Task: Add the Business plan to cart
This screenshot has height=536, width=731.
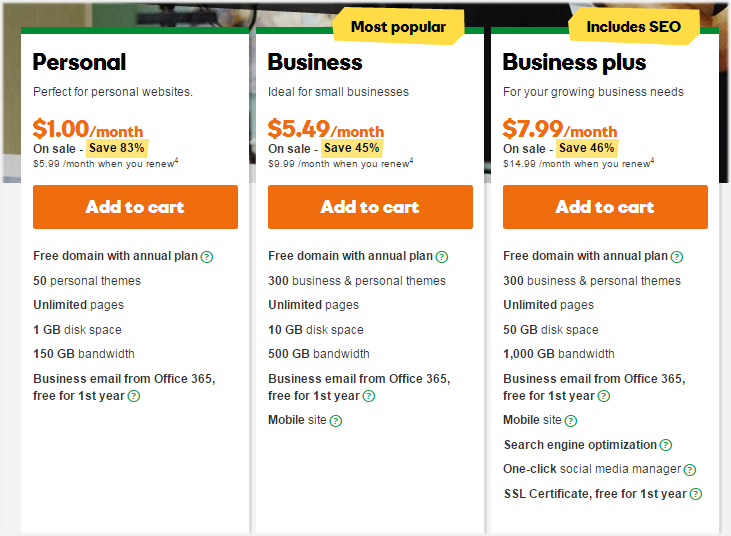Action: pyautogui.click(x=370, y=207)
